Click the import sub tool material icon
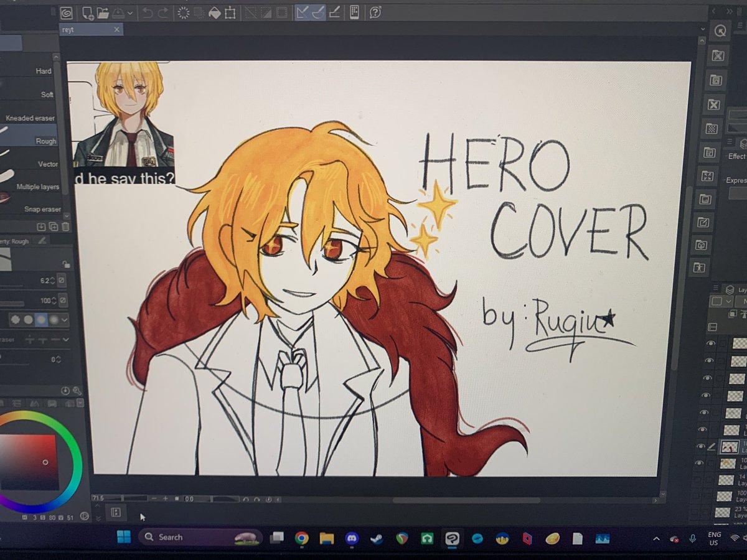 [41, 227]
